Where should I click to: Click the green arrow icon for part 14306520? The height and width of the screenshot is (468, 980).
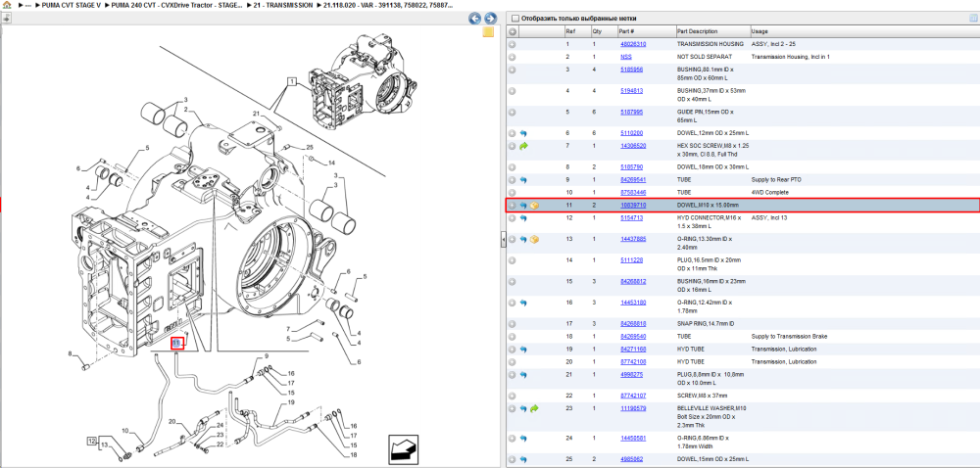click(x=523, y=146)
